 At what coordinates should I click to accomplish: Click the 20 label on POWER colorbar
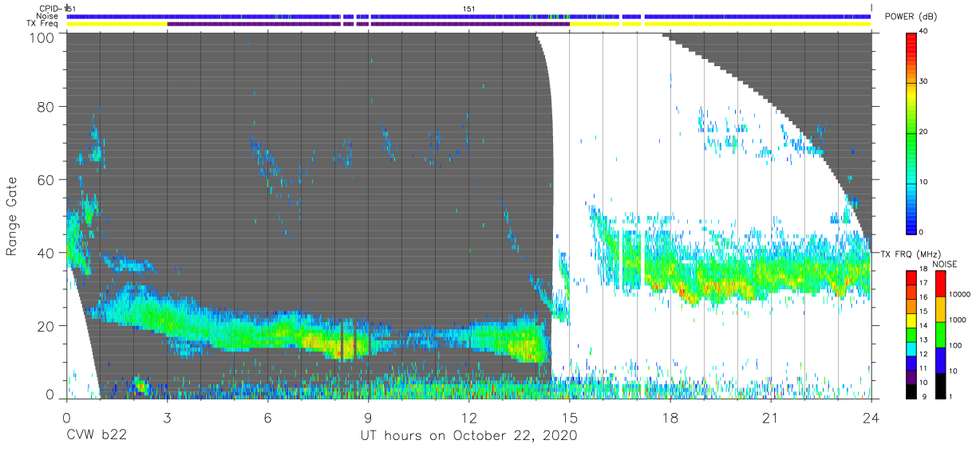(925, 132)
